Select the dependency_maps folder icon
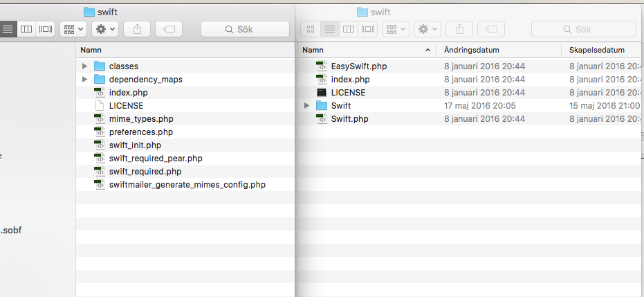Image resolution: width=644 pixels, height=297 pixels. pyautogui.click(x=100, y=80)
